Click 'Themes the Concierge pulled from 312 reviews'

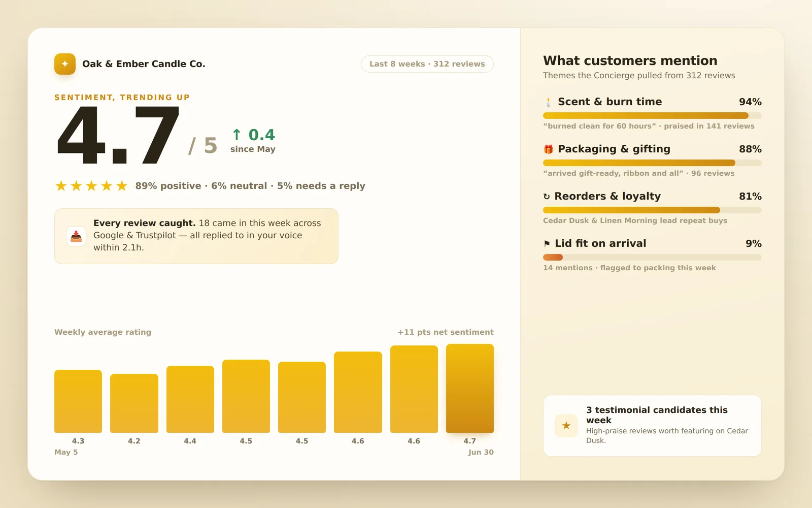point(639,76)
